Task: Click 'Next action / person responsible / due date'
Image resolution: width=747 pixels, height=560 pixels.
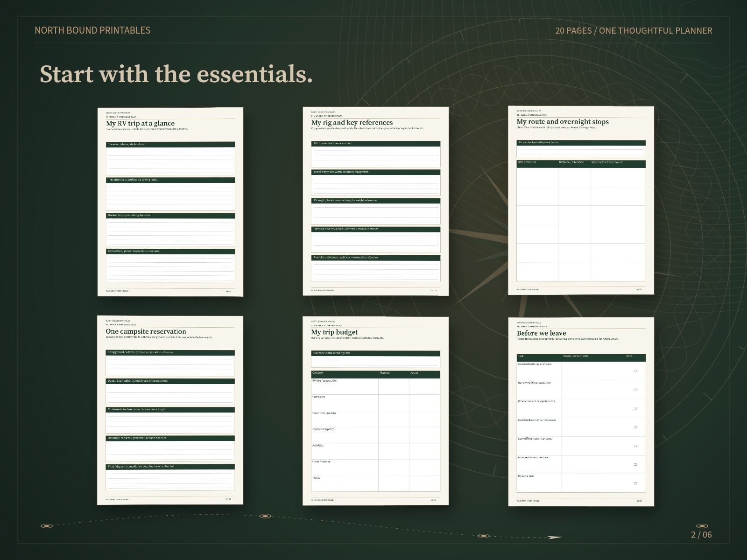Action: click(x=170, y=252)
